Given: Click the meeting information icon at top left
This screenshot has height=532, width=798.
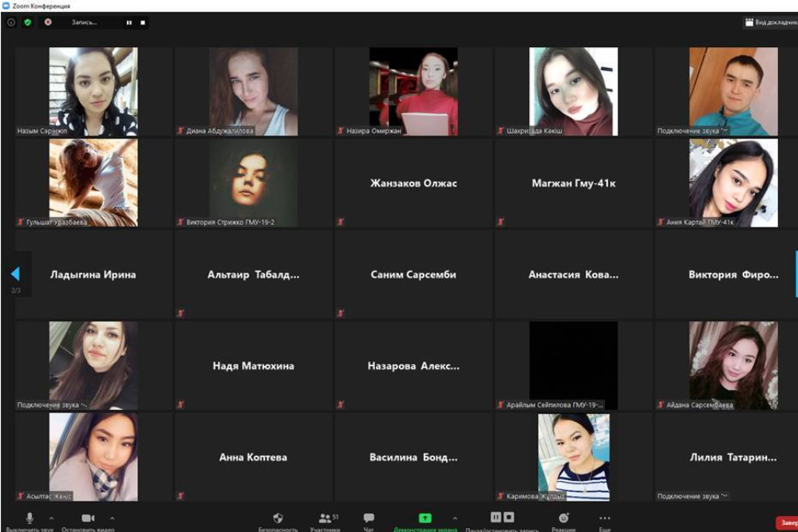Looking at the screenshot, I should [11, 22].
